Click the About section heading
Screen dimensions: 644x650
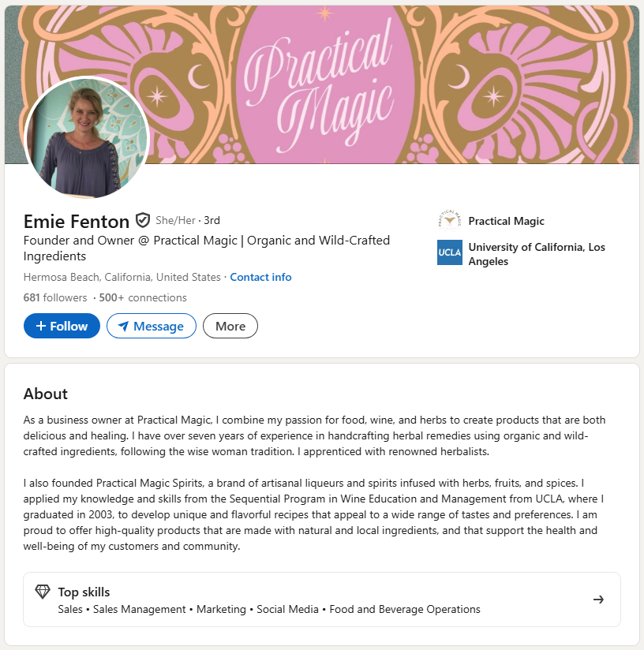pos(46,394)
